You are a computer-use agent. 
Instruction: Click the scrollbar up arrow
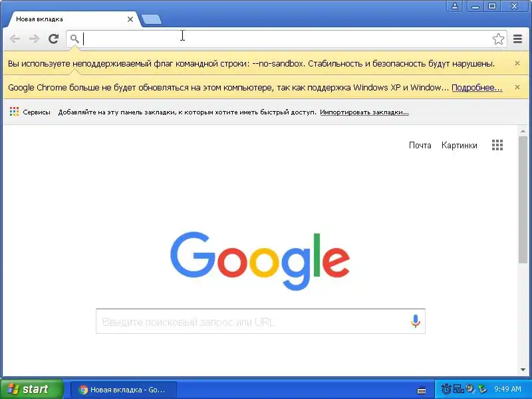[523, 131]
